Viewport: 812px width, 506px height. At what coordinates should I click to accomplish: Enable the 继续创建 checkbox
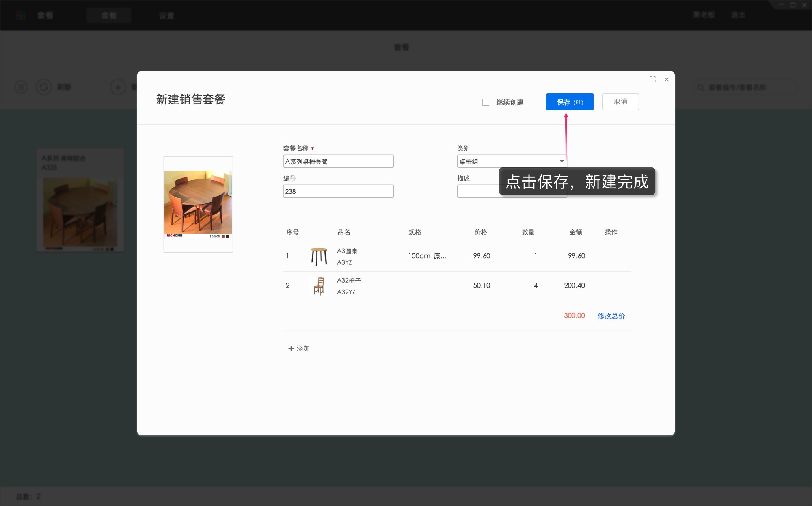click(x=486, y=102)
